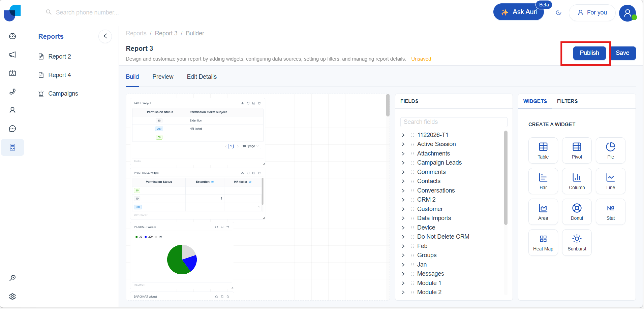The image size is (644, 309).
Task: Switch to the FILTERS tab
Action: click(567, 101)
